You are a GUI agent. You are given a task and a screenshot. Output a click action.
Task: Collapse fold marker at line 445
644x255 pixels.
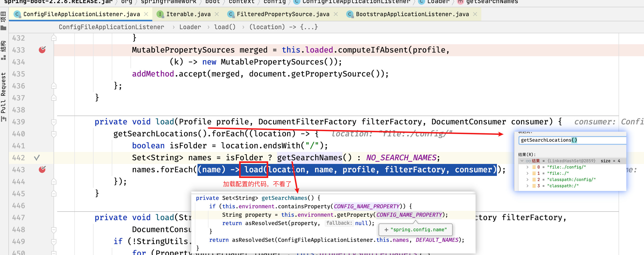[54, 194]
